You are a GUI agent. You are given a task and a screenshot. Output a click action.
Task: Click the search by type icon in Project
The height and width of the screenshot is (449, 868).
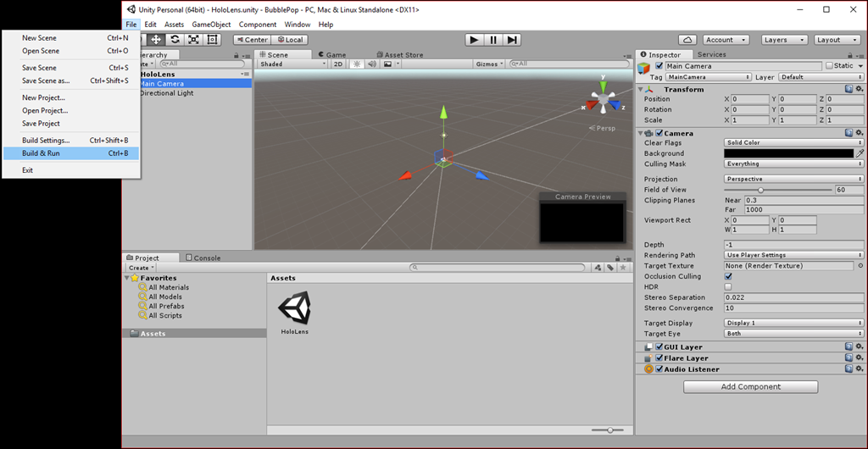[598, 268]
